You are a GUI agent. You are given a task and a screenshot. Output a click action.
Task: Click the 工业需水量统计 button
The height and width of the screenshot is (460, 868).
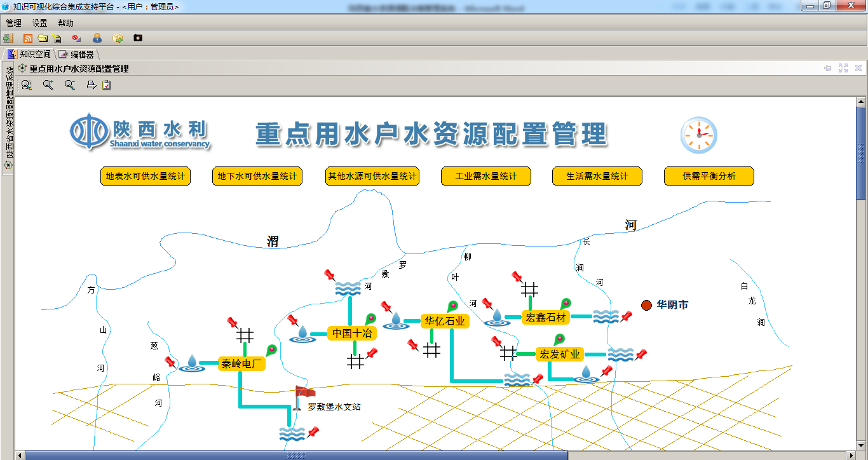pyautogui.click(x=486, y=177)
